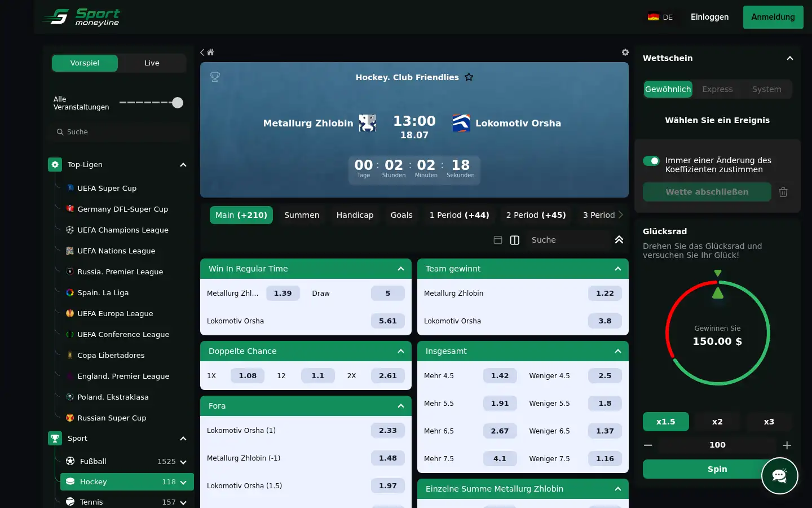Click Spin on the Glücksrad
The width and height of the screenshot is (812, 508).
click(x=717, y=469)
